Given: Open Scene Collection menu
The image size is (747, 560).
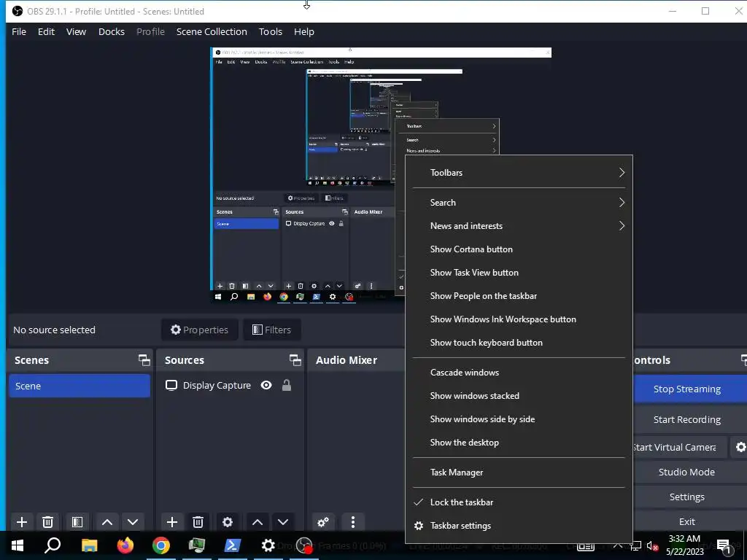Looking at the screenshot, I should (x=212, y=32).
